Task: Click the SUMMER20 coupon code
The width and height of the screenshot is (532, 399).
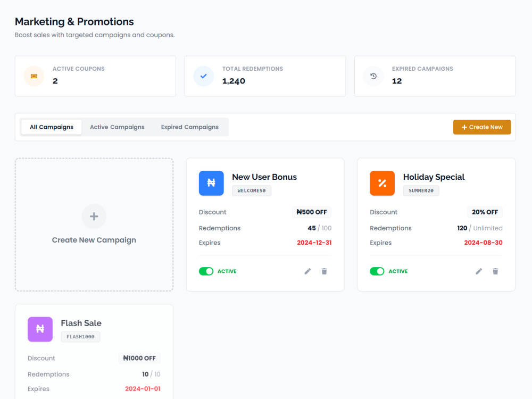Action: (x=421, y=190)
